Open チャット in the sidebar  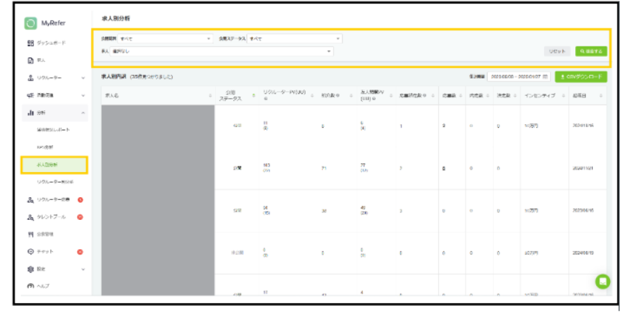[47, 251]
